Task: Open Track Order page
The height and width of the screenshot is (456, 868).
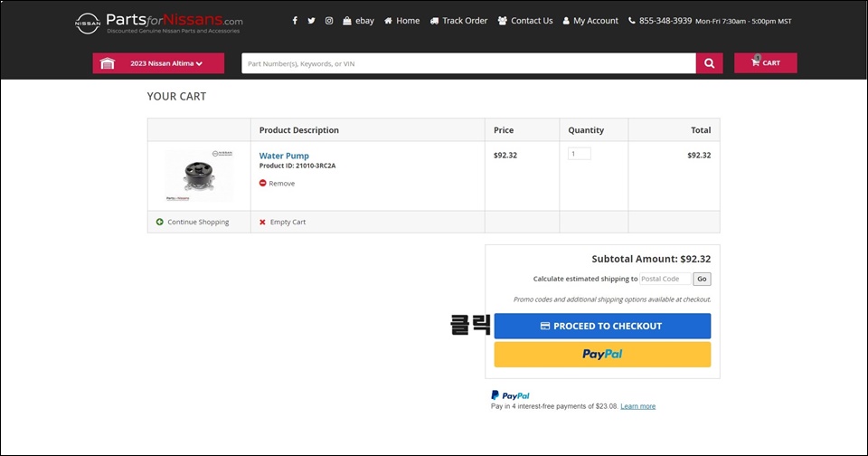Action: point(459,21)
